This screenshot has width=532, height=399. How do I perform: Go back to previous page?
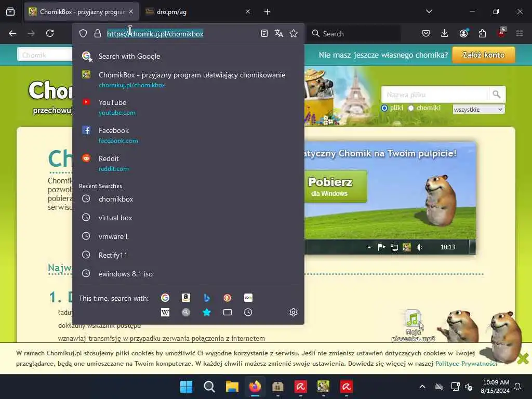coord(12,33)
